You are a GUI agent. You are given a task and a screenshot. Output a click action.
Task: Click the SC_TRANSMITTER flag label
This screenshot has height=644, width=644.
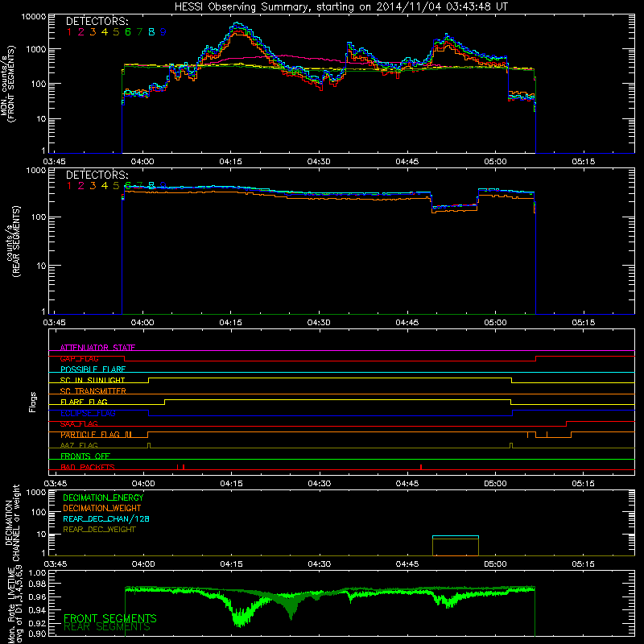93,391
